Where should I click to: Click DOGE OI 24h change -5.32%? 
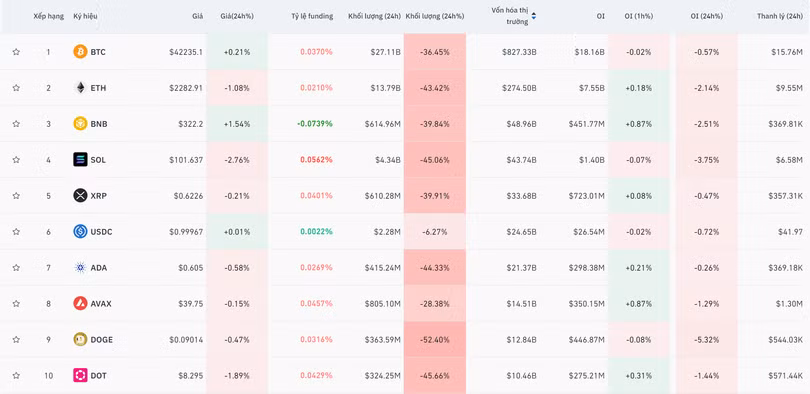(706, 339)
